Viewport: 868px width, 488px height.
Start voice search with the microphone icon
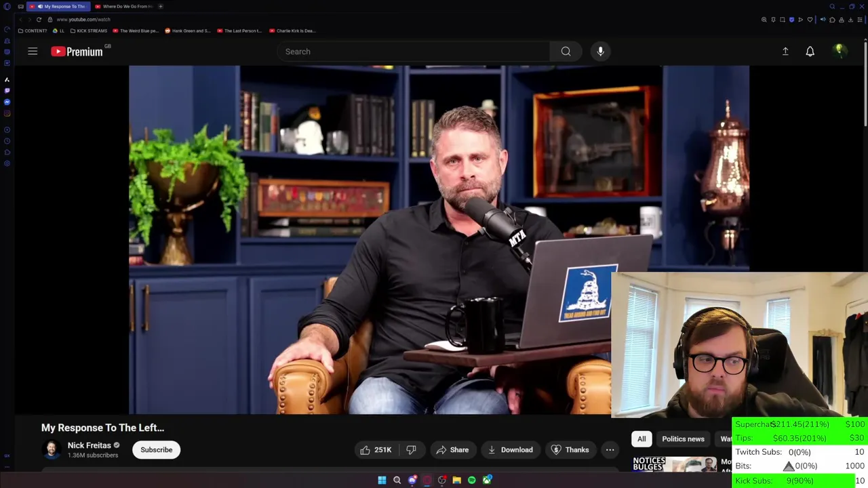click(600, 52)
